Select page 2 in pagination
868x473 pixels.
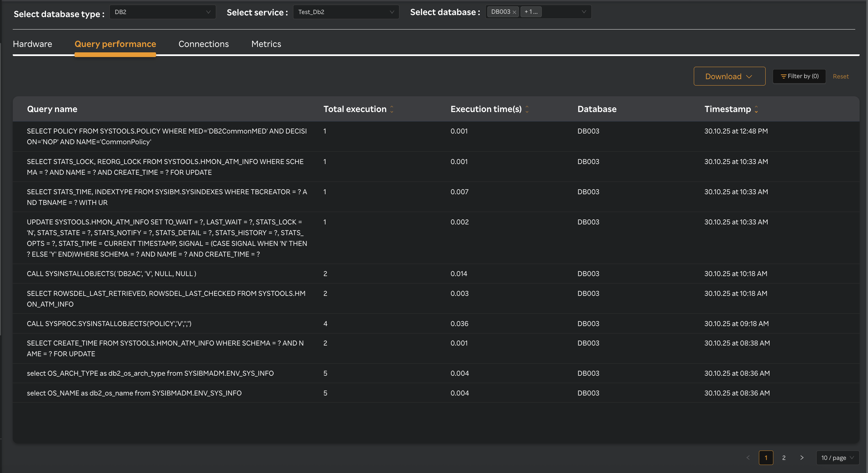pyautogui.click(x=784, y=458)
